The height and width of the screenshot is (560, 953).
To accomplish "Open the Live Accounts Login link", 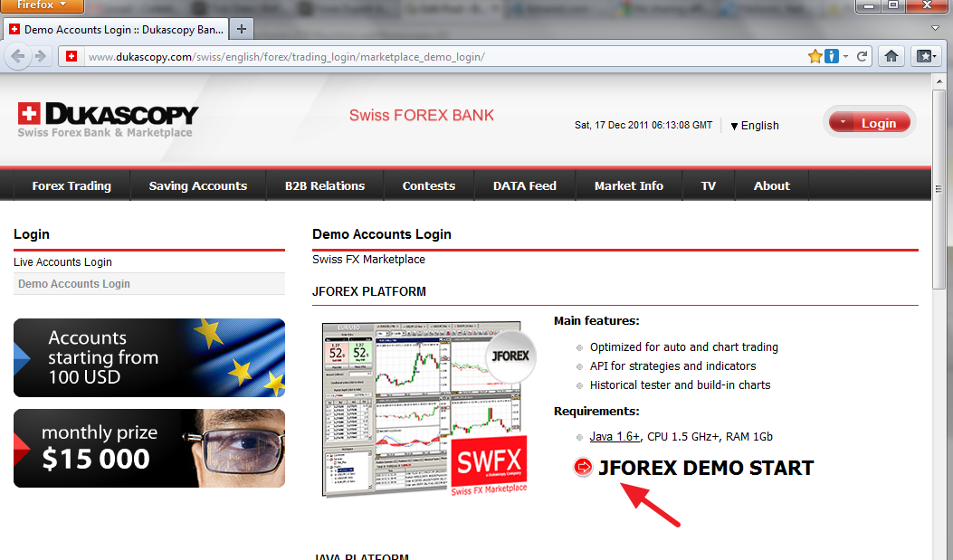I will [x=62, y=261].
